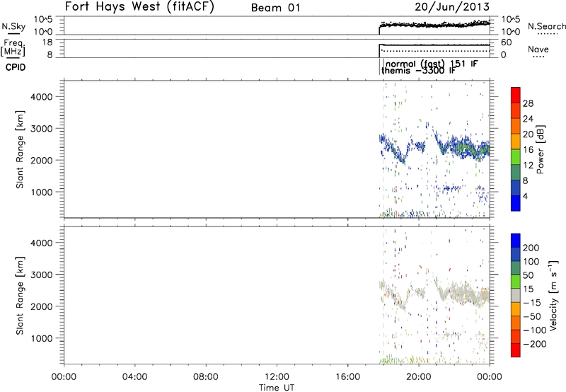Pick the dark green power swatch between 8 and 12
Image resolution: width=566 pixels, height=392 pixels.
click(x=516, y=173)
